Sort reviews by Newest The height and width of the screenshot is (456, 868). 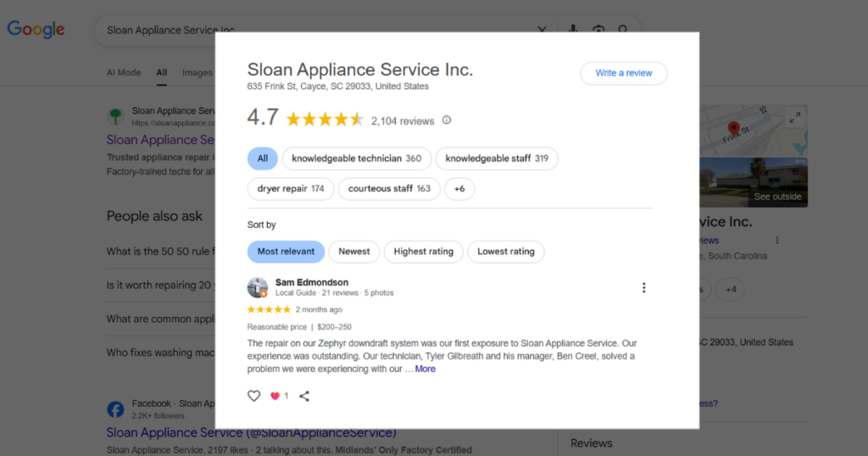[353, 252]
